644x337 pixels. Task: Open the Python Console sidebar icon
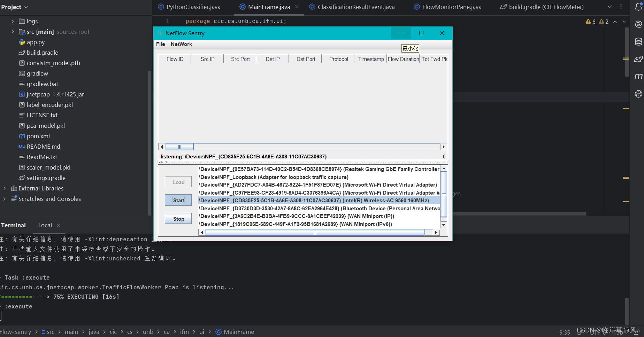pos(638,94)
